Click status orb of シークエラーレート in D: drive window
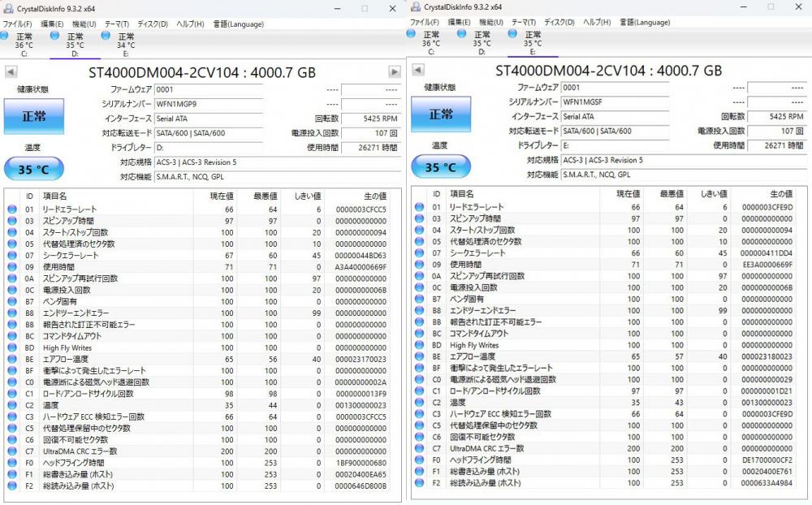Viewport: 812px width, 505px height. (x=12, y=256)
